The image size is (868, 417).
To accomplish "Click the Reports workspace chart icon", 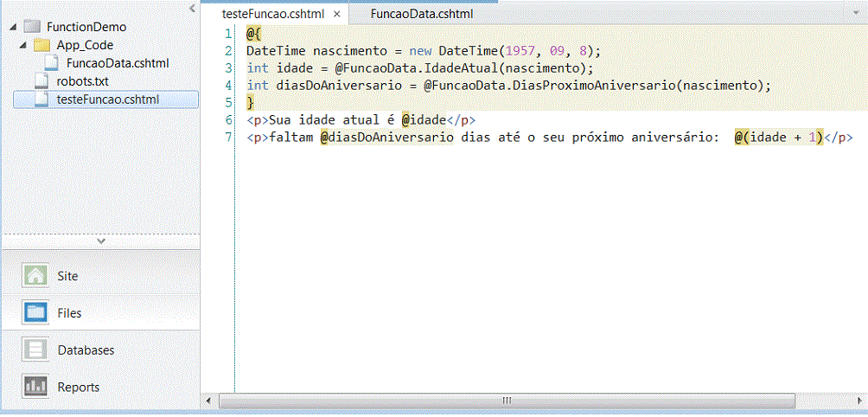I will click(x=36, y=387).
